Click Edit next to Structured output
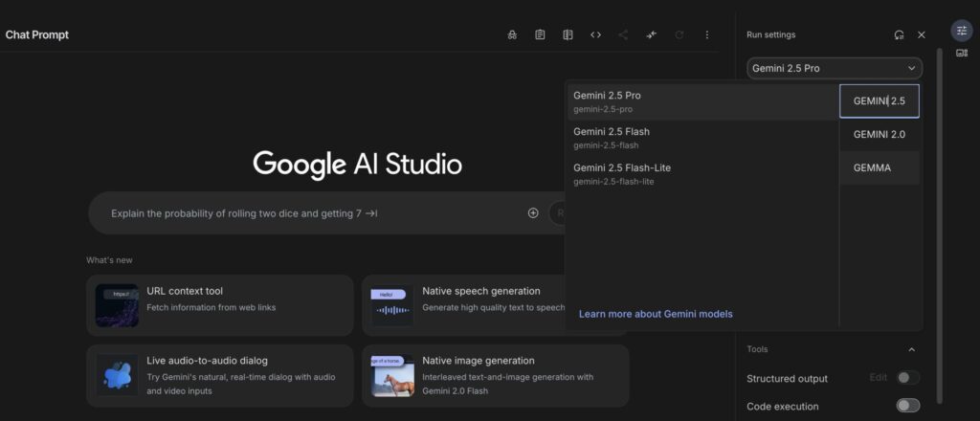The width and height of the screenshot is (980, 421). tap(879, 378)
